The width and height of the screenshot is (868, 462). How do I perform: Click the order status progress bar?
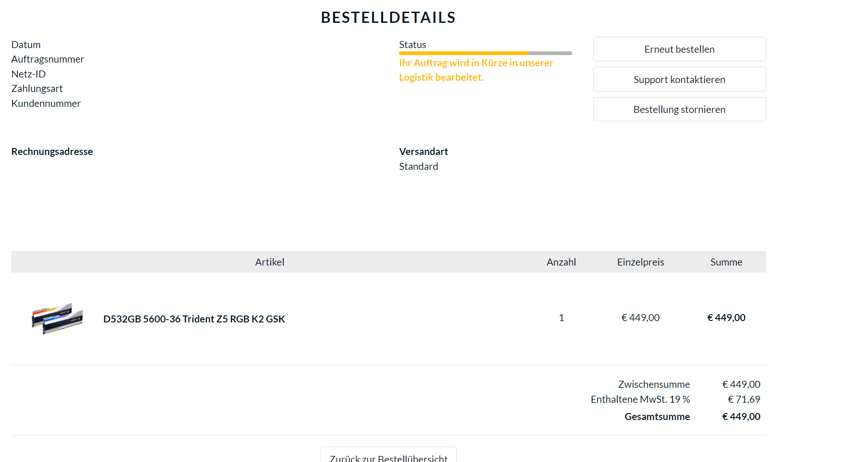click(485, 53)
